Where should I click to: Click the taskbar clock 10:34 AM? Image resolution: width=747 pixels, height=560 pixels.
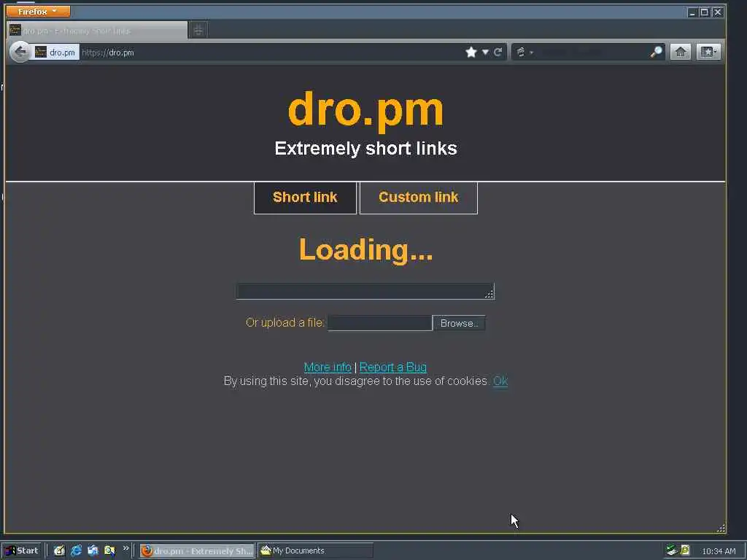719,551
